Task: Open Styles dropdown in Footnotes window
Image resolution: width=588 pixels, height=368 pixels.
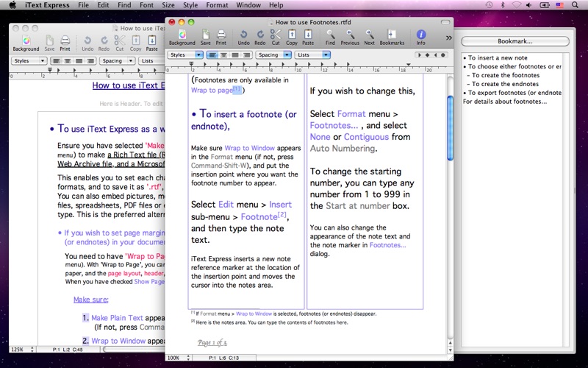Action: coord(185,54)
